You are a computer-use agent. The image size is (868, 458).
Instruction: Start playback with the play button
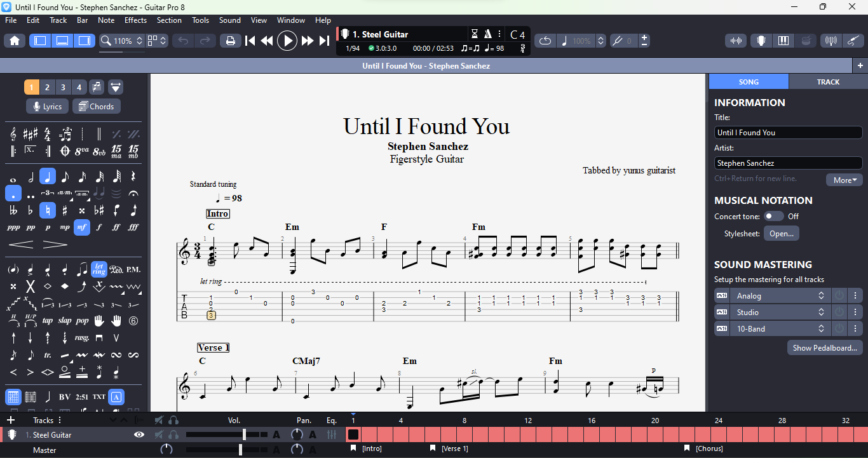[287, 41]
